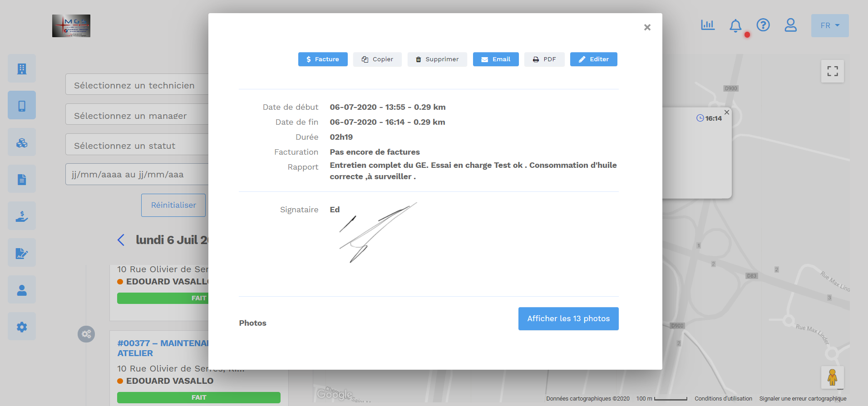This screenshot has height=406, width=868.
Task: Click the date range input field
Action: pyautogui.click(x=137, y=174)
